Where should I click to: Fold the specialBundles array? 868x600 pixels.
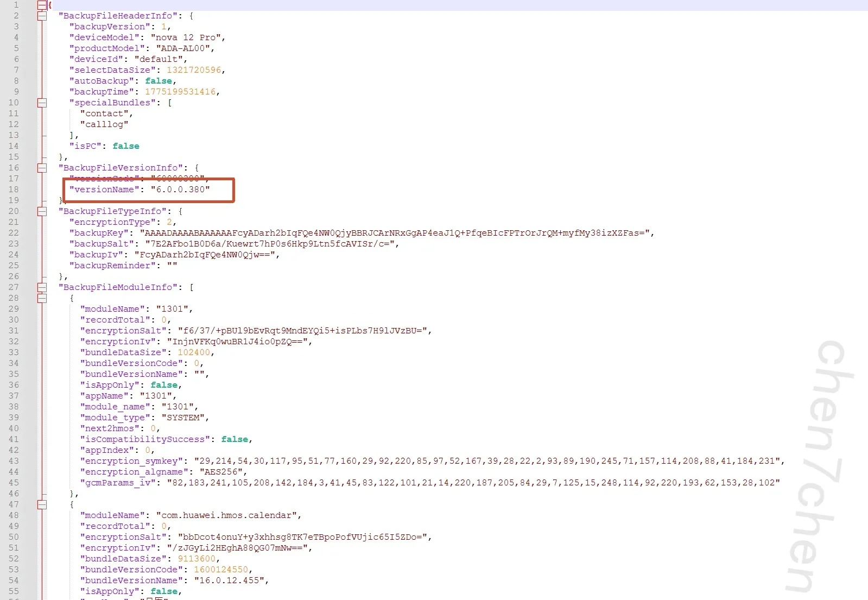42,103
